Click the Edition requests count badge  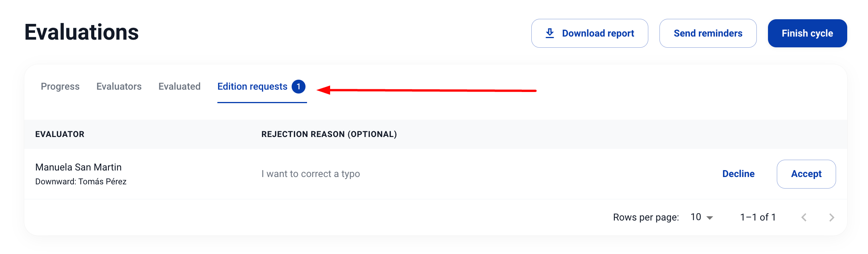click(299, 87)
